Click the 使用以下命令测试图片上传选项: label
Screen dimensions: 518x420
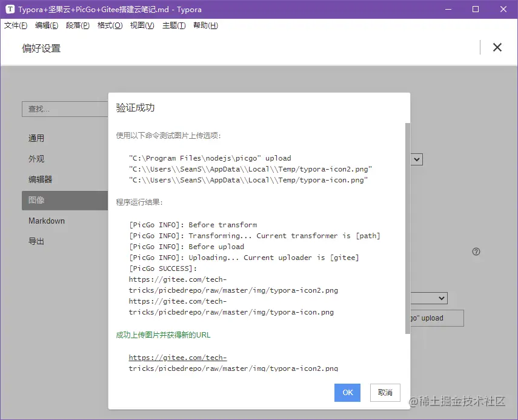pyautogui.click(x=168, y=136)
